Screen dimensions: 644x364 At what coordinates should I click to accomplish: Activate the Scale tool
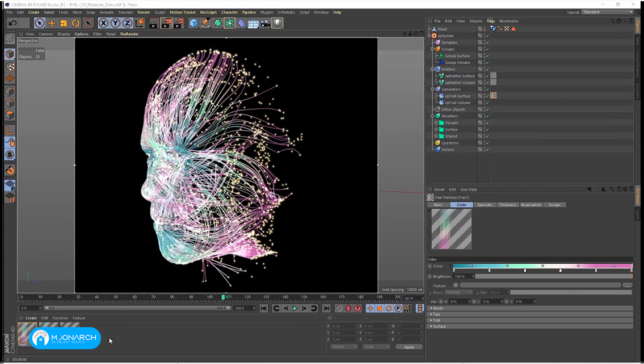click(64, 23)
